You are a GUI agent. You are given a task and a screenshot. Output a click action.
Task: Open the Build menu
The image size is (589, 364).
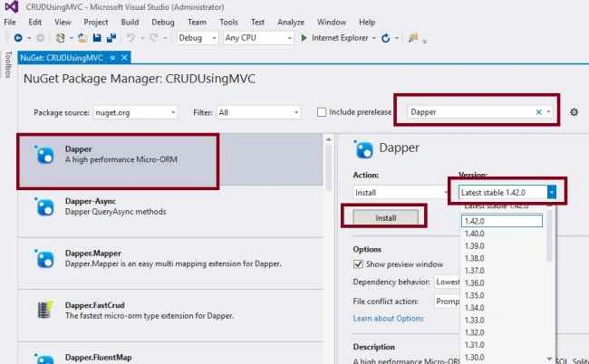tap(130, 22)
